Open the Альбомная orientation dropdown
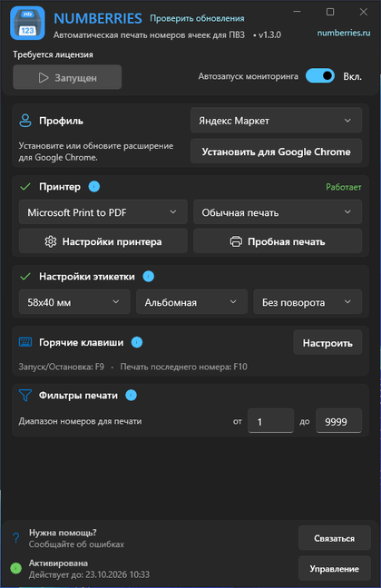381x588 pixels. 191,302
